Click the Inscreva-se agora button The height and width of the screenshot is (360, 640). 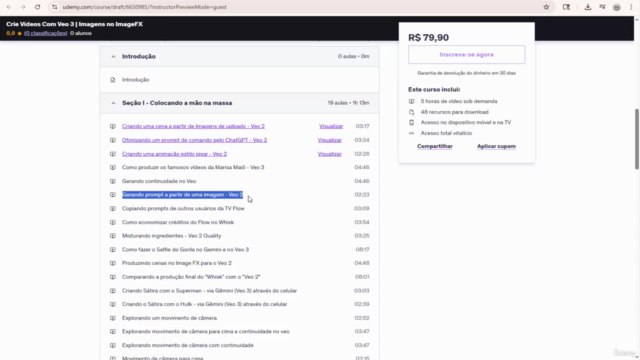click(x=467, y=55)
